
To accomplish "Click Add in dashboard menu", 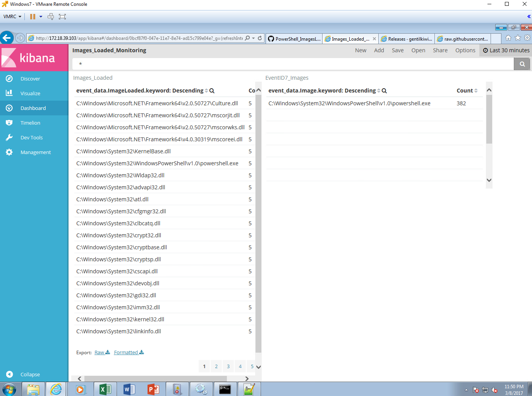I will 379,50.
